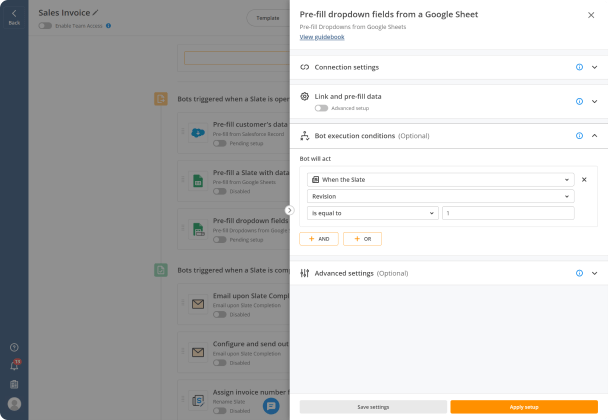This screenshot has width=608, height=420.
Task: Toggle Enable Team Access switch
Action: [45, 26]
